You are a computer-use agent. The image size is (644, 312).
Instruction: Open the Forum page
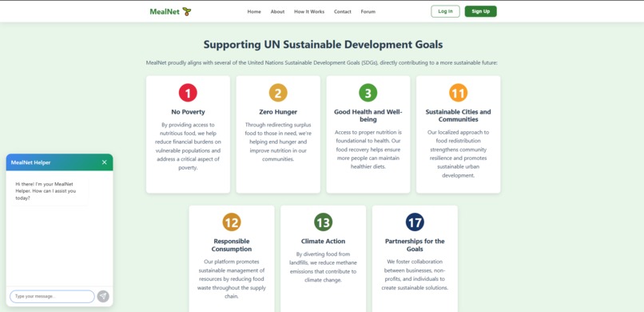(x=368, y=11)
